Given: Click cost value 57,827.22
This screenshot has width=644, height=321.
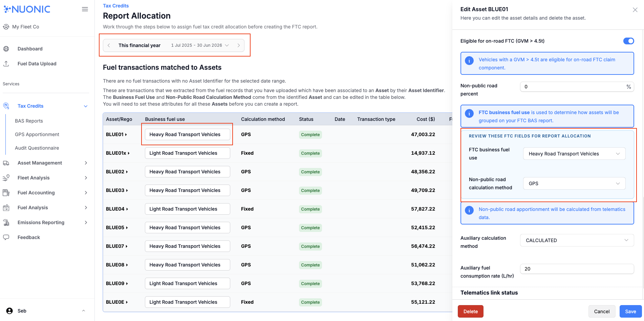Looking at the screenshot, I should pyautogui.click(x=423, y=209).
